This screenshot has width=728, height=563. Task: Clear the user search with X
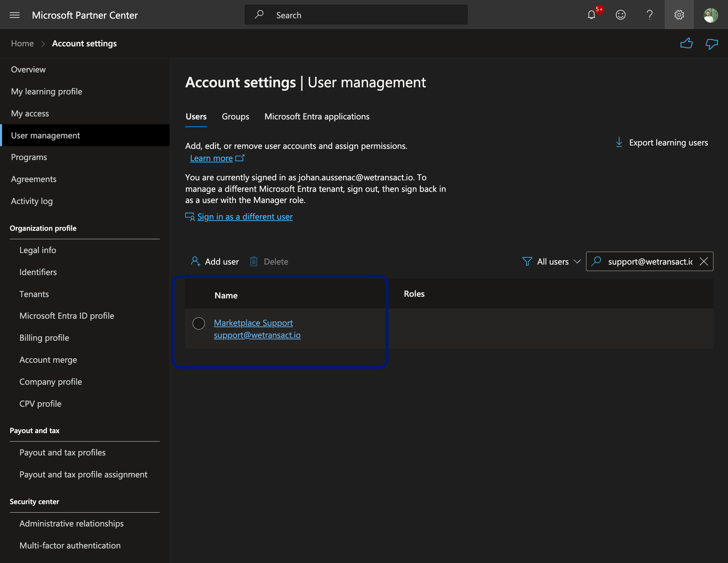click(x=704, y=262)
